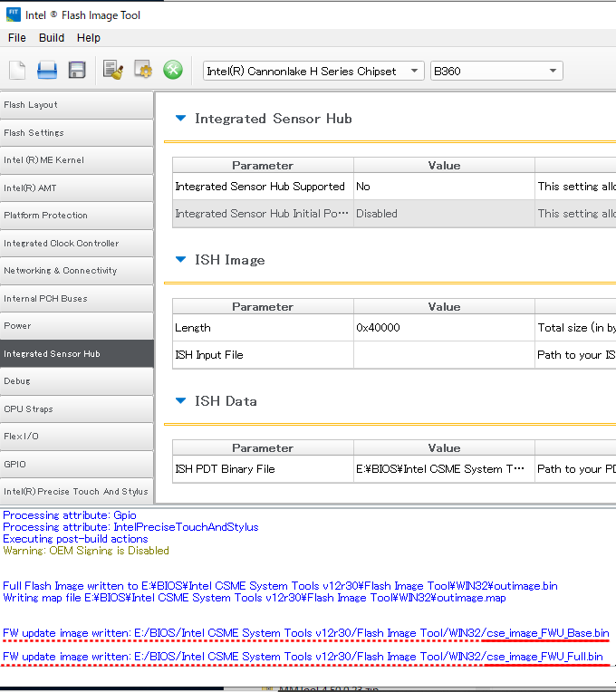Open the Help menu
This screenshot has width=616, height=692.
pos(89,38)
